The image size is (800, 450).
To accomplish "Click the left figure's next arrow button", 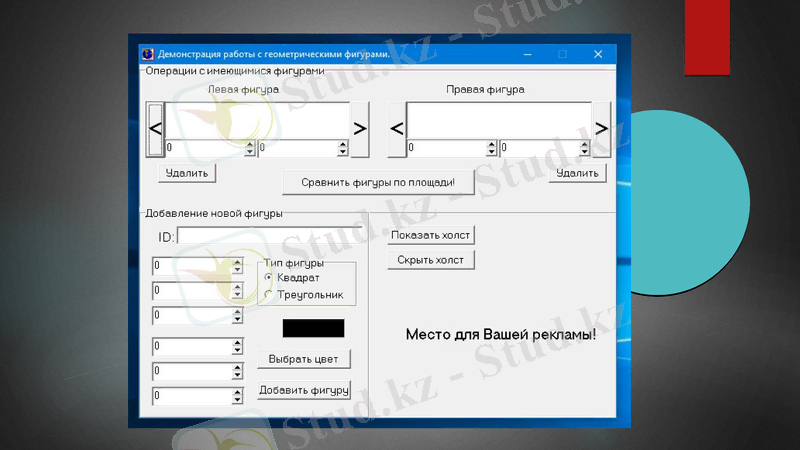I will (x=360, y=129).
